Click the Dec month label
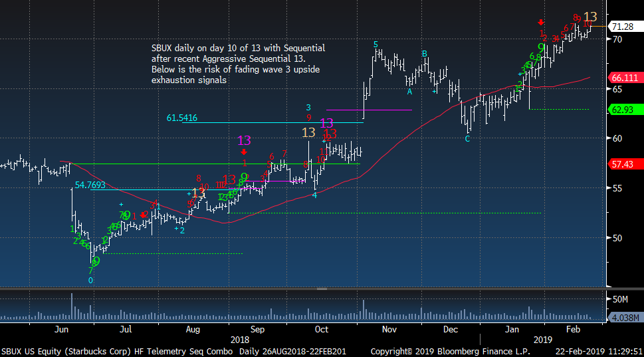 pyautogui.click(x=450, y=329)
